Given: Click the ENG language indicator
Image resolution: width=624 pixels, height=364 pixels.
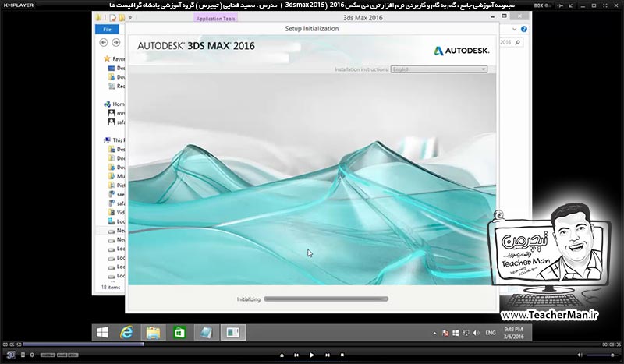Looking at the screenshot, I should pos(491,333).
